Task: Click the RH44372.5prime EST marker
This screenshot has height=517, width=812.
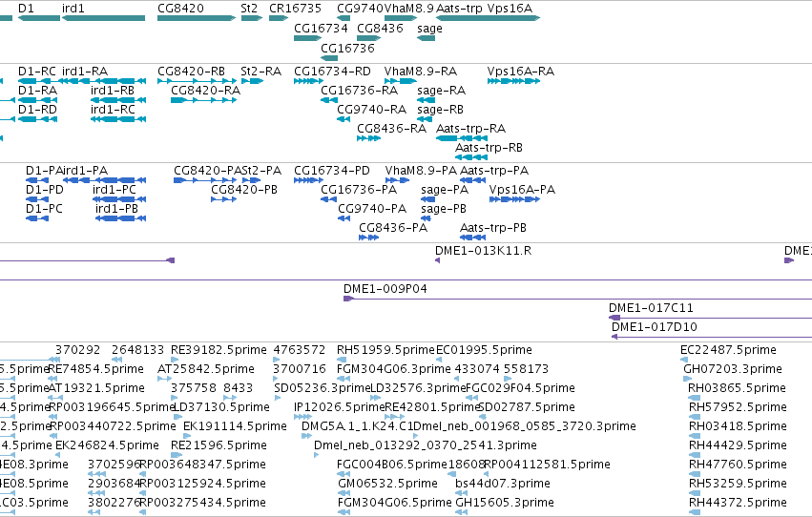Action: click(x=695, y=512)
